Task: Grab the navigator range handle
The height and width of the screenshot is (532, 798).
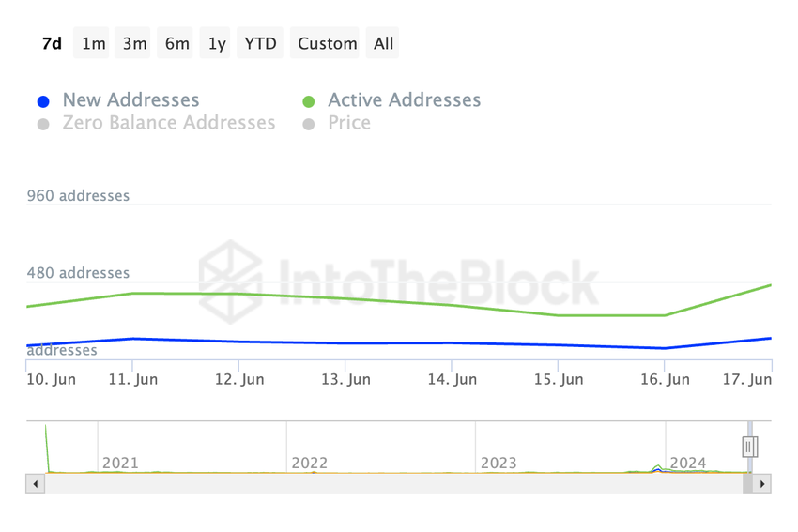Action: (749, 447)
